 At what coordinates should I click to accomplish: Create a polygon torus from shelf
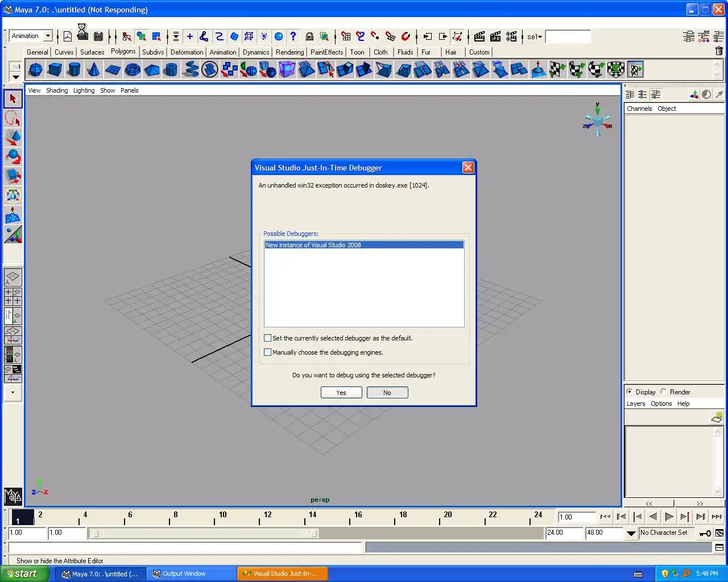pos(132,70)
